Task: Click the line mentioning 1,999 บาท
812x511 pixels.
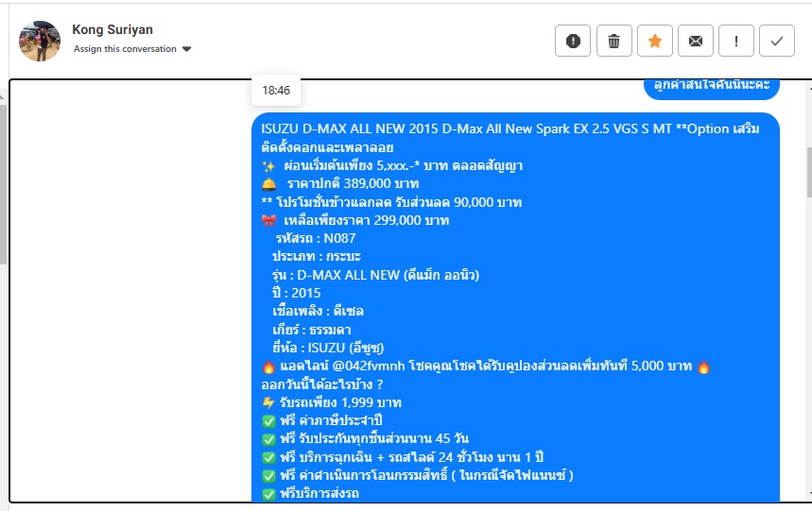Action: (332, 402)
